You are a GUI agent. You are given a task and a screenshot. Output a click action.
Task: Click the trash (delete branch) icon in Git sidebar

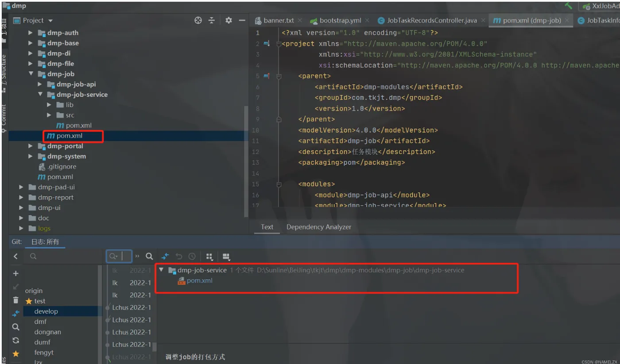click(x=16, y=300)
